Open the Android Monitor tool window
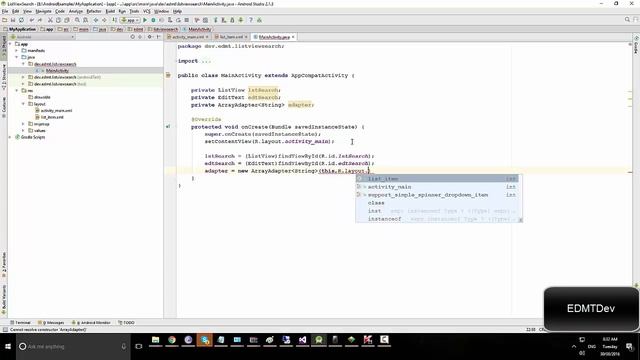Image resolution: width=640 pixels, height=360 pixels. coord(91,322)
